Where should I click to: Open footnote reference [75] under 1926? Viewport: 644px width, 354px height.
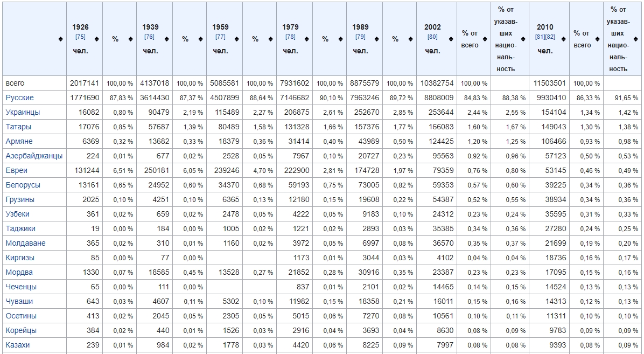click(80, 37)
